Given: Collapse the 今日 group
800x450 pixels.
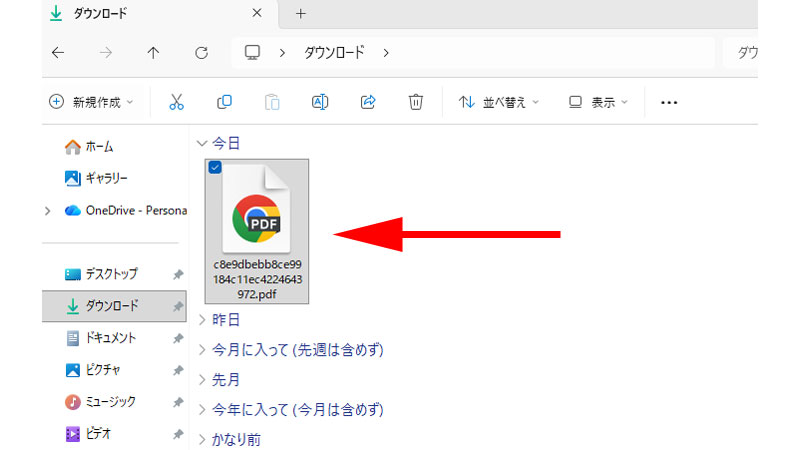Looking at the screenshot, I should [202, 143].
